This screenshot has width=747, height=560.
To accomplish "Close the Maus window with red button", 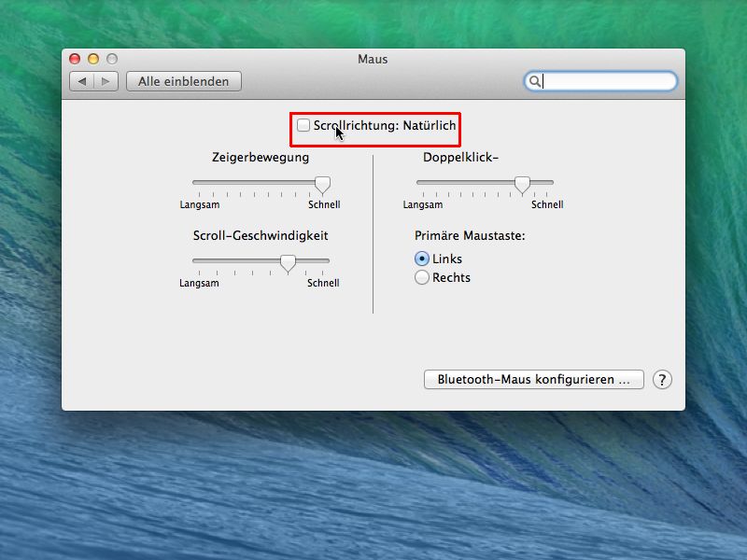I will click(75, 59).
